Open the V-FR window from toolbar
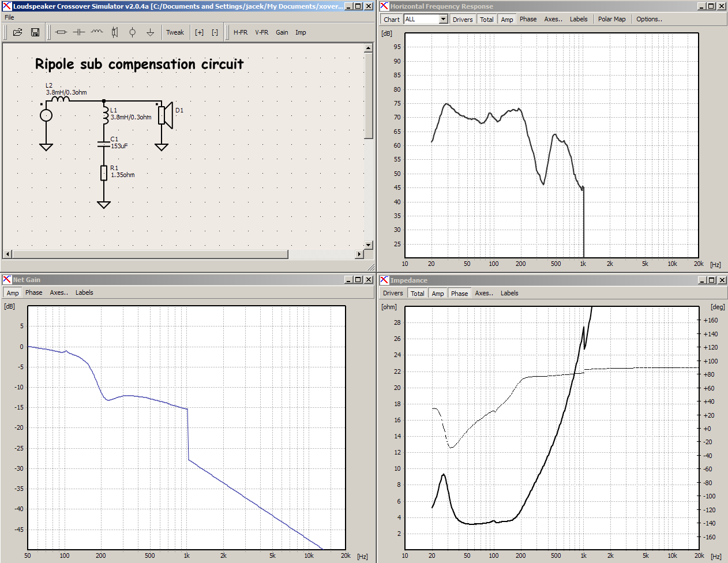The height and width of the screenshot is (563, 728). [x=262, y=32]
